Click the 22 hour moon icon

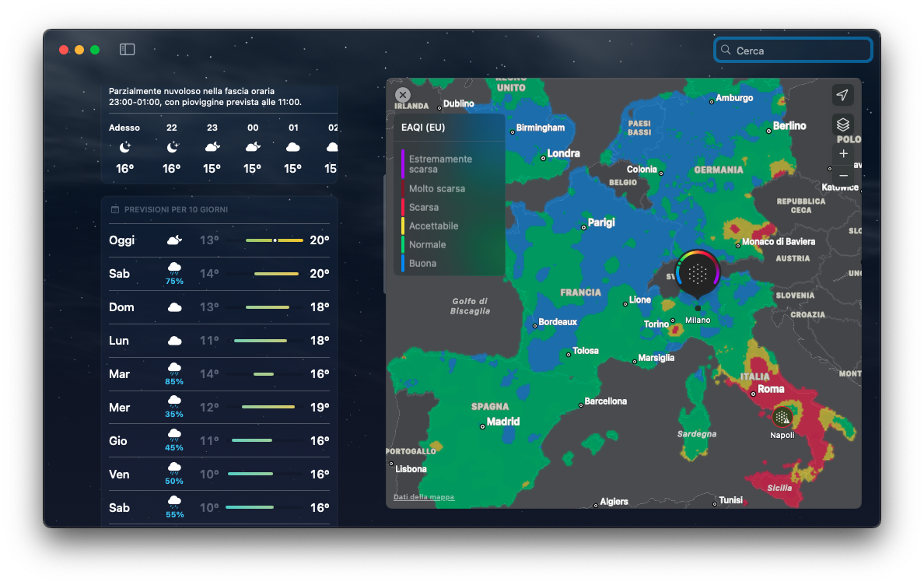pyautogui.click(x=171, y=147)
